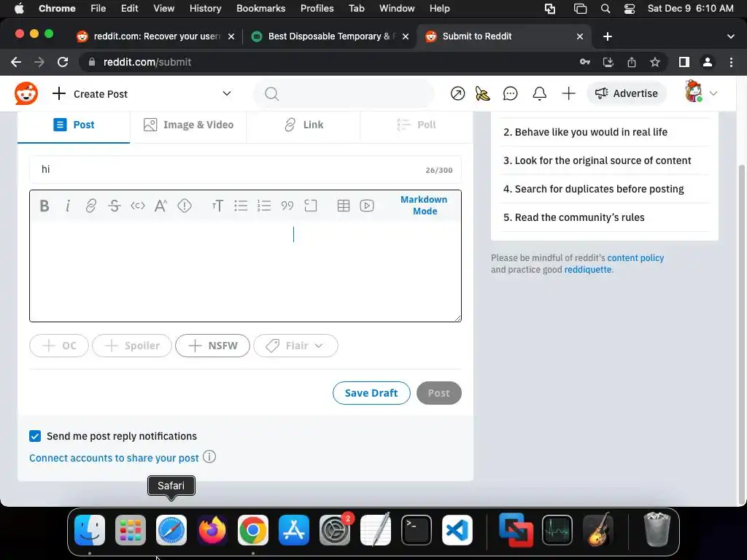
Task: Open notifications bell
Action: coord(539,93)
